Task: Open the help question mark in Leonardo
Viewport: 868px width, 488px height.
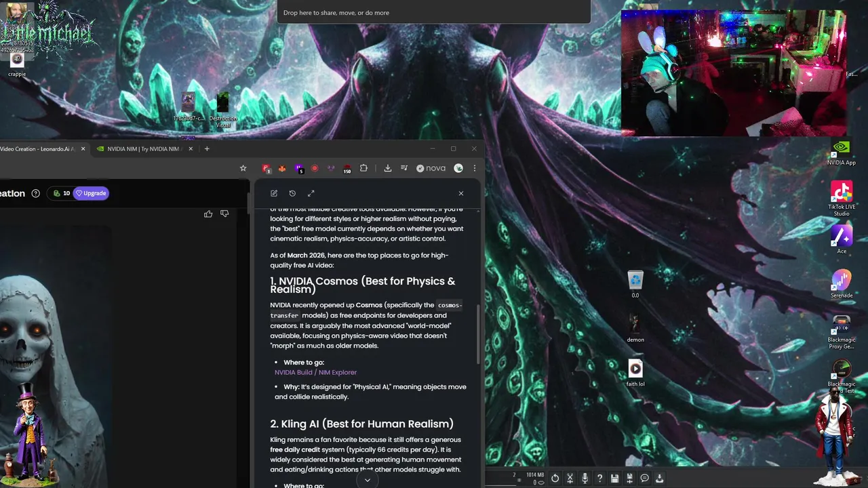Action: tap(36, 193)
